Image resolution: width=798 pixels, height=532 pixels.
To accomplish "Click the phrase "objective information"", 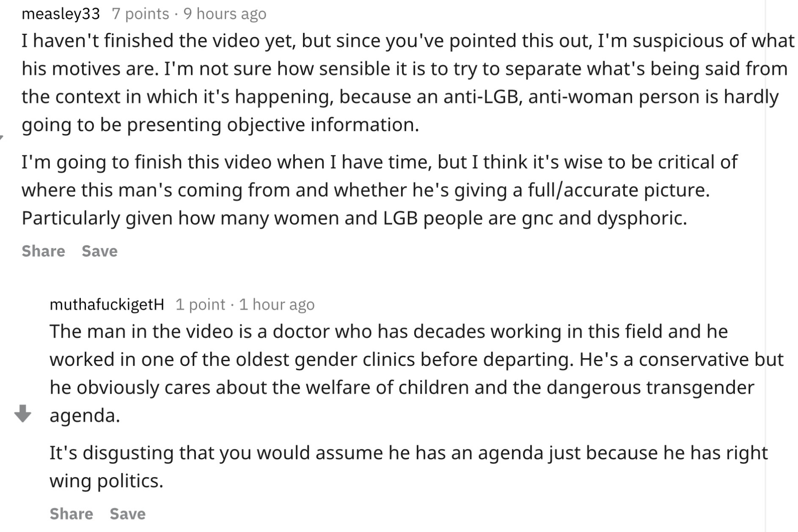I will [322, 125].
